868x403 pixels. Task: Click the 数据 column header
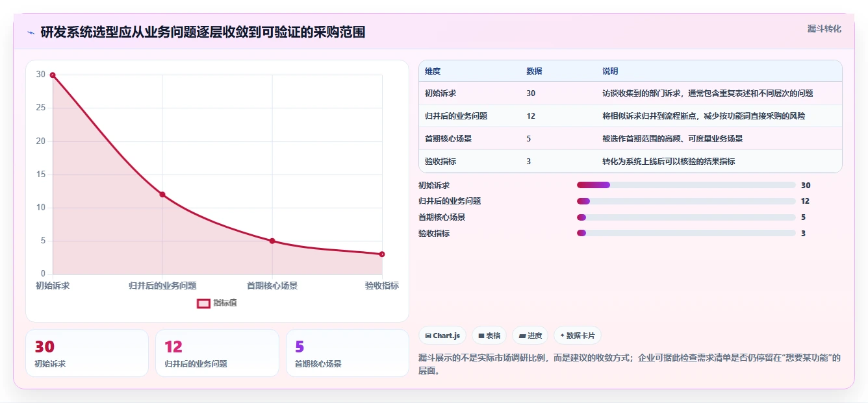click(x=534, y=71)
